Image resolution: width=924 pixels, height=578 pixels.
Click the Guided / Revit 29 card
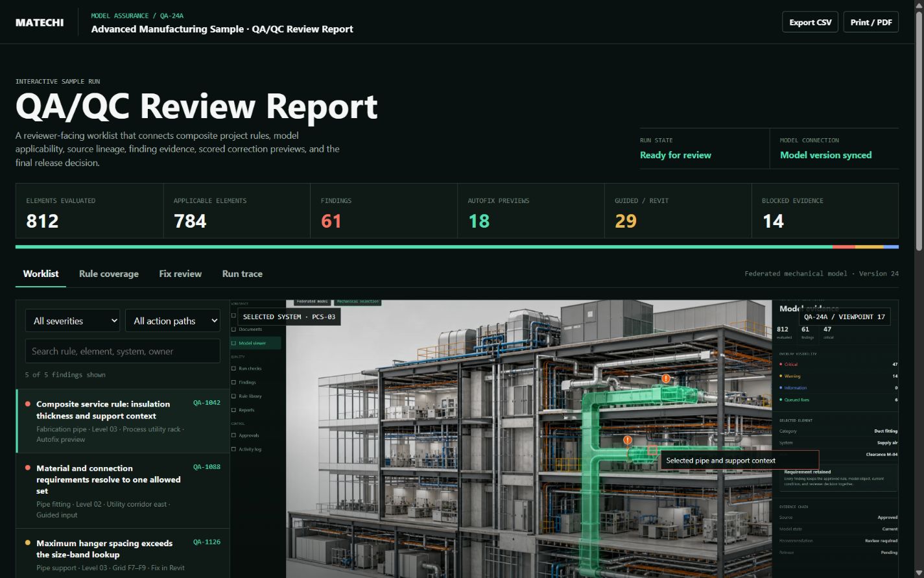point(678,211)
